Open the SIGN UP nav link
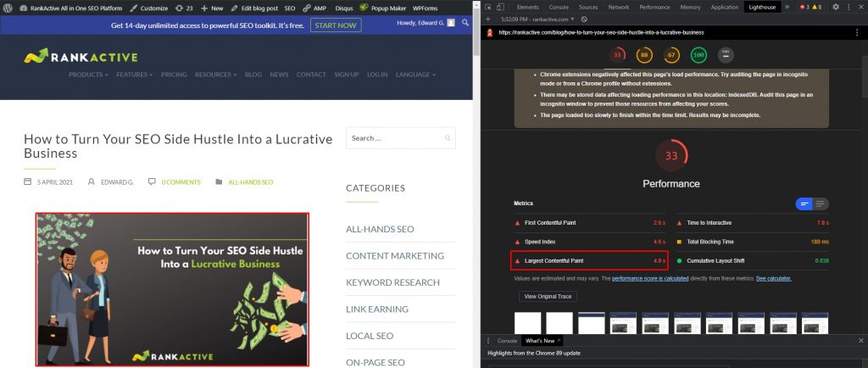The image size is (868, 368). coord(347,75)
